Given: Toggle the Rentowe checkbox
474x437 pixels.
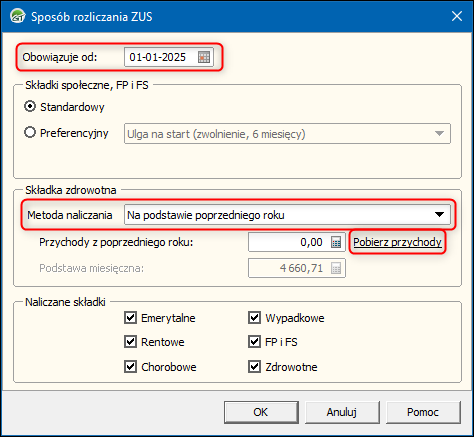Looking at the screenshot, I should (x=130, y=342).
